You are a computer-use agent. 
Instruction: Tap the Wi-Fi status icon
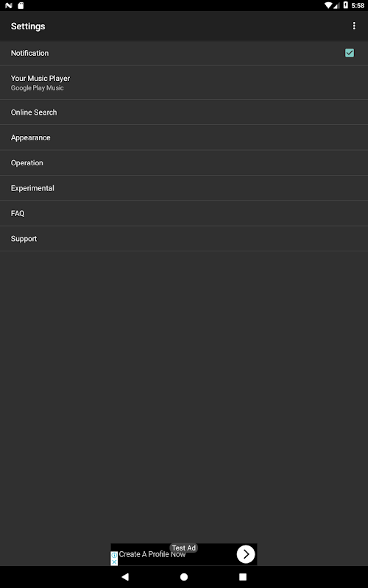pos(328,5)
